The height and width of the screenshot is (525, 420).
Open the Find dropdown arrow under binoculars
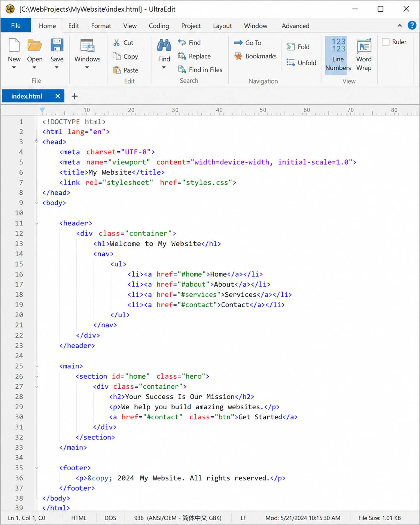coord(164,68)
